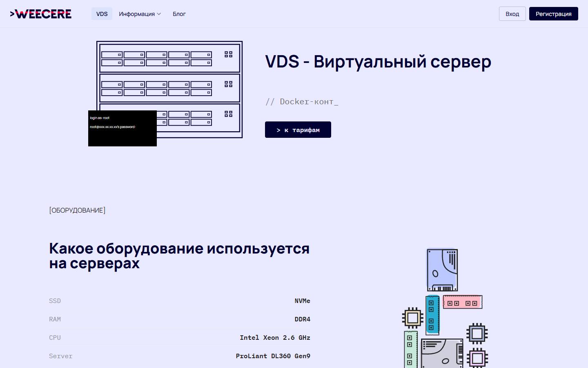Click the black terminal login window
Image resolution: width=588 pixels, height=368 pixels.
click(x=122, y=128)
